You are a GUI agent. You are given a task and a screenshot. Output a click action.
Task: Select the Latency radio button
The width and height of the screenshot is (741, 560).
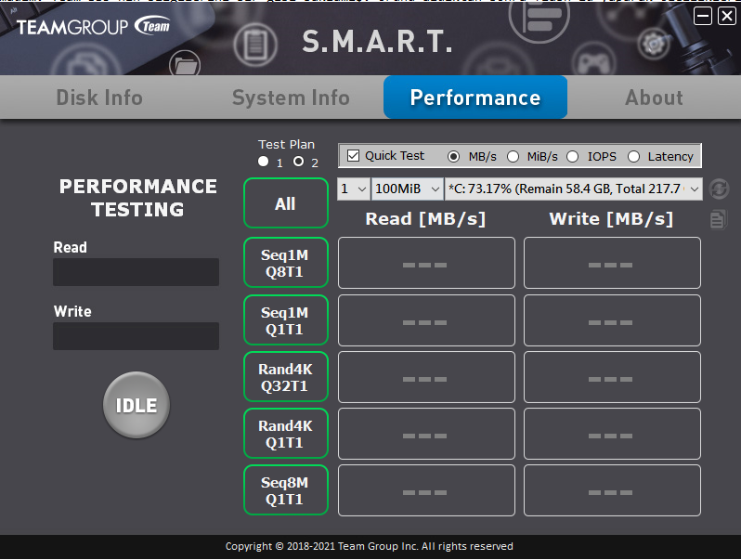633,156
